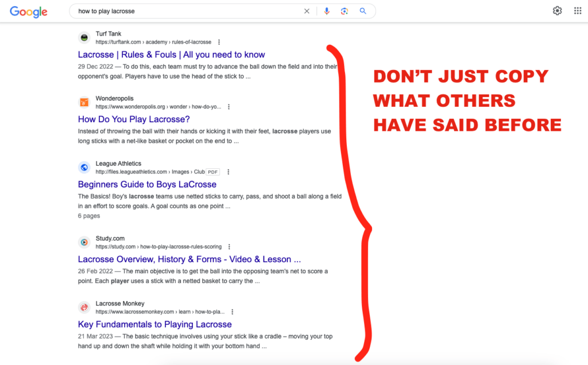The width and height of the screenshot is (588, 365).
Task: Open 'Beginners Guide to Boys LaCrosse' link
Action: pos(147,184)
